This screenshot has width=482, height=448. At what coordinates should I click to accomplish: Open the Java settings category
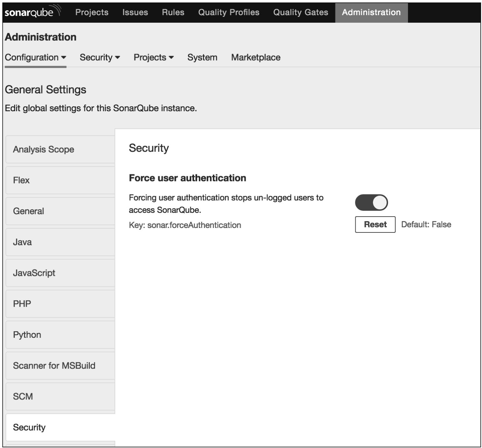click(x=61, y=242)
